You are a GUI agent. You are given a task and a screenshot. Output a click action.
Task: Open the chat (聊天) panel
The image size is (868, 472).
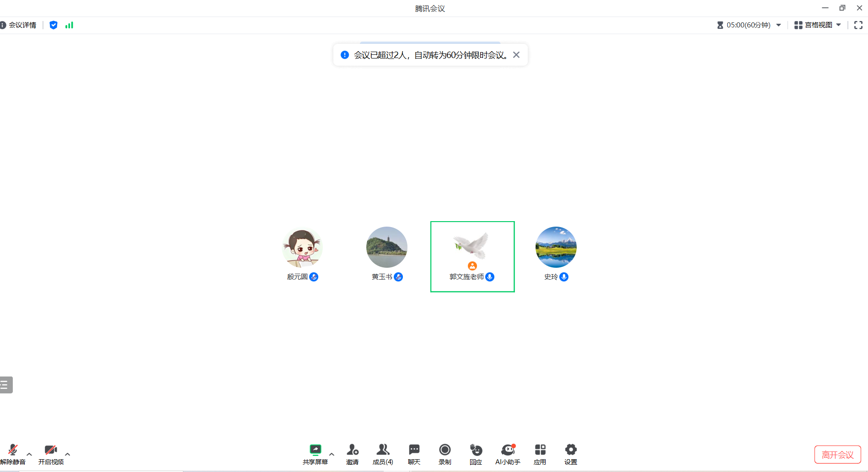pyautogui.click(x=414, y=454)
